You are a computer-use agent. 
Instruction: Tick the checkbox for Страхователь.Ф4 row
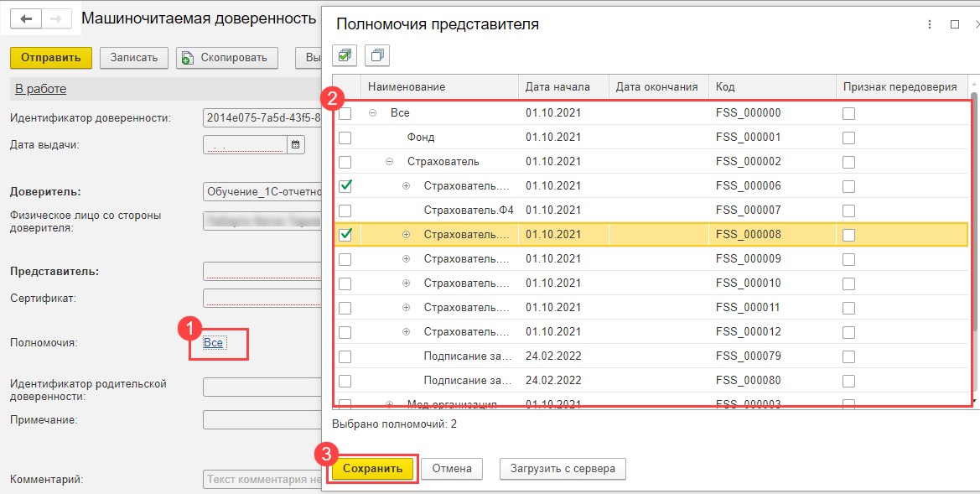(x=345, y=211)
